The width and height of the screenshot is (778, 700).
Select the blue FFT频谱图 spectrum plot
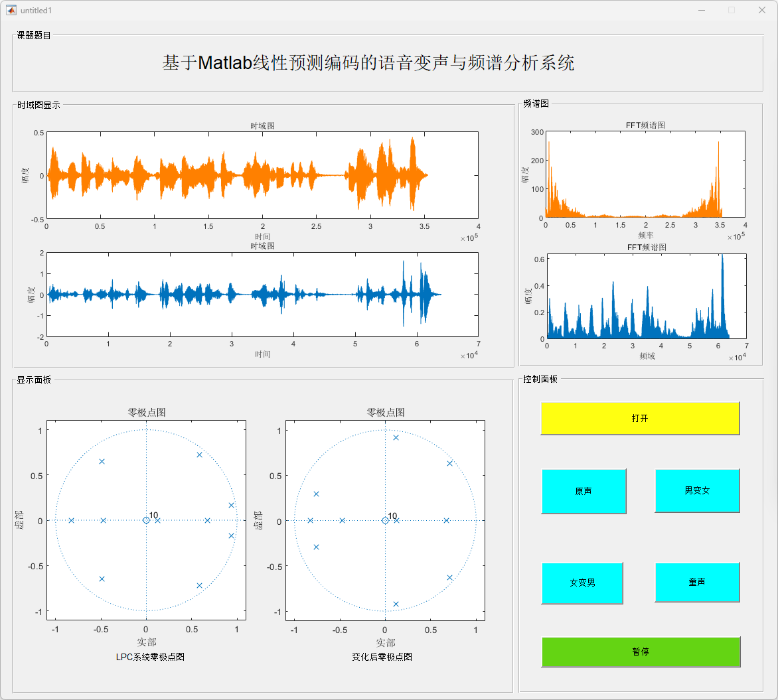646,296
